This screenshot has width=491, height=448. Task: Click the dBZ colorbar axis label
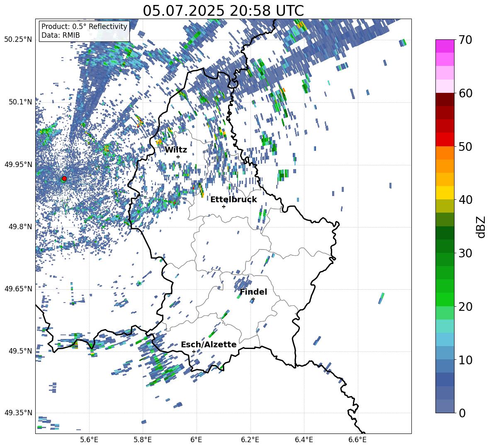point(481,227)
